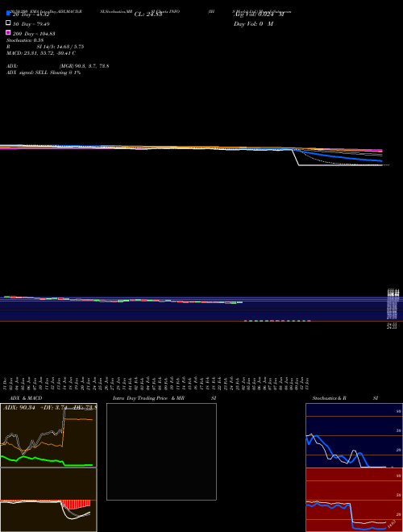Screen dimensions: 403x532
Task: Click the ADX '(MGR) 90.3, 3.7, 73.8' values
Action: (84, 66)
